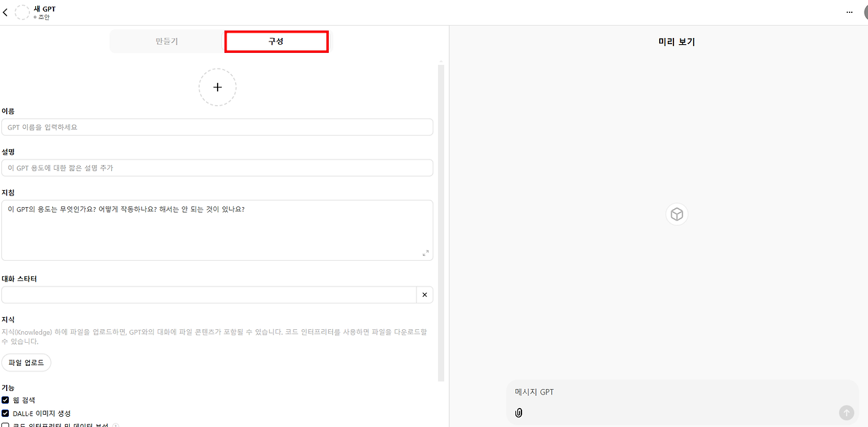Viewport: 868px width, 427px height.
Task: Click the 이름 name input field
Action: click(217, 127)
